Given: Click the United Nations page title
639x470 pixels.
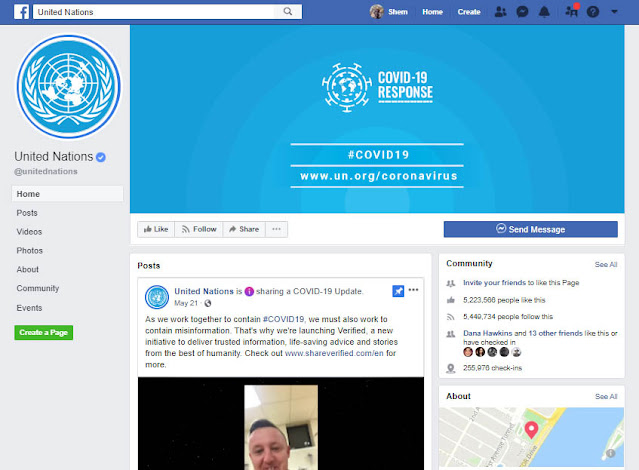Looking at the screenshot, I should coord(54,157).
